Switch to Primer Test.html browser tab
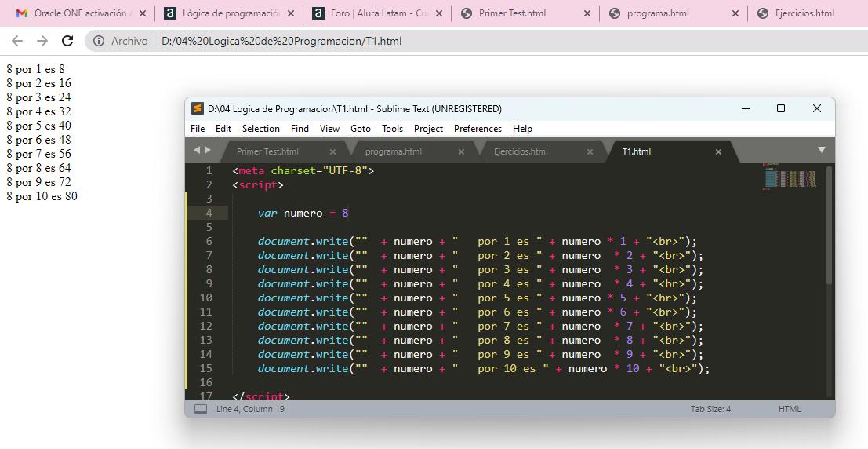This screenshot has width=868, height=449. (525, 13)
